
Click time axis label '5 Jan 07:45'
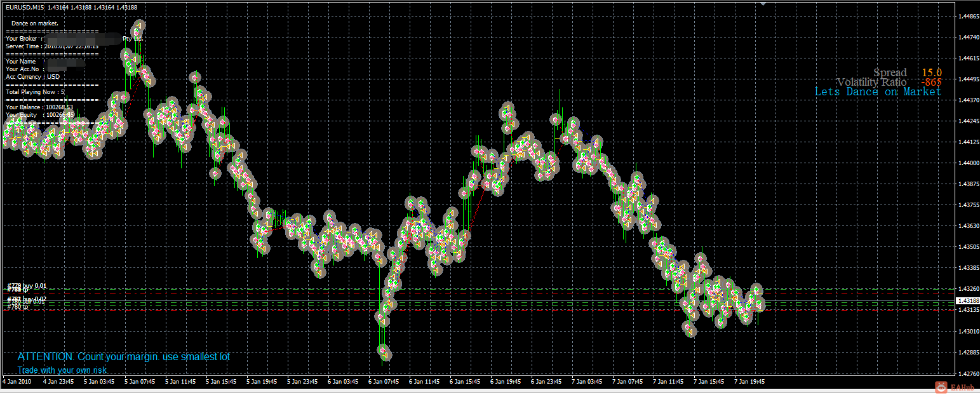[140, 382]
